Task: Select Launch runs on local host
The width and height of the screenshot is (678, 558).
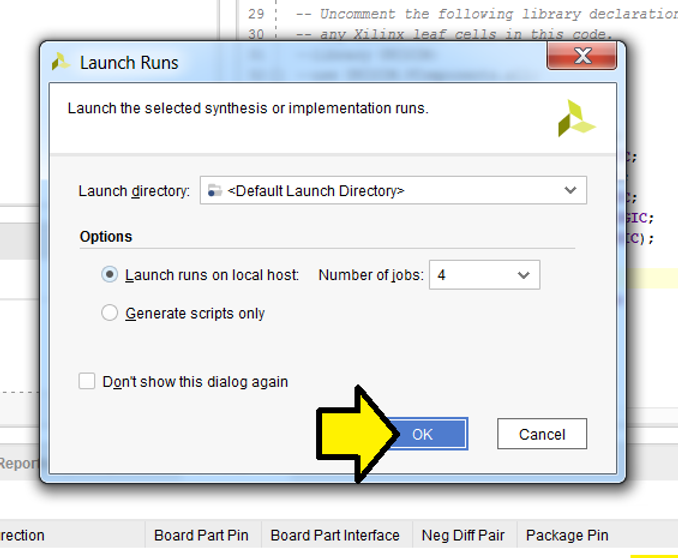Action: click(x=109, y=275)
